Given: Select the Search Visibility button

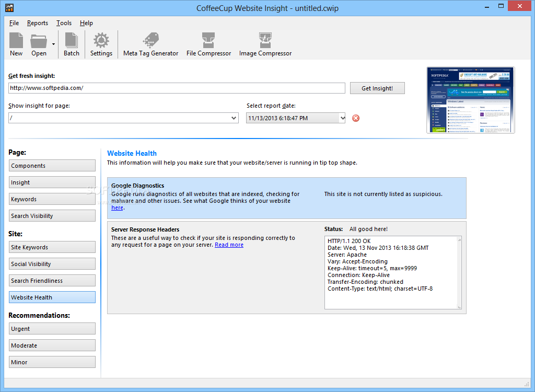Looking at the screenshot, I should (x=52, y=216).
